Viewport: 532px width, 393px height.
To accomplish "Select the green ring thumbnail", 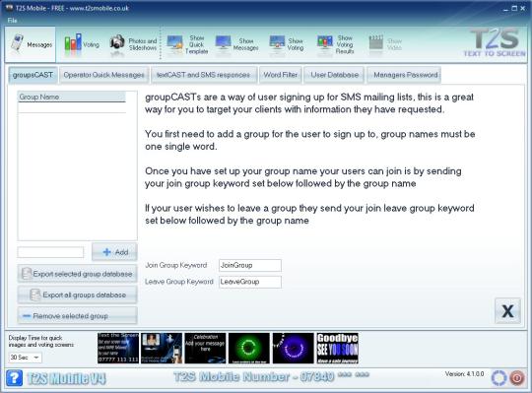I will [x=249, y=348].
